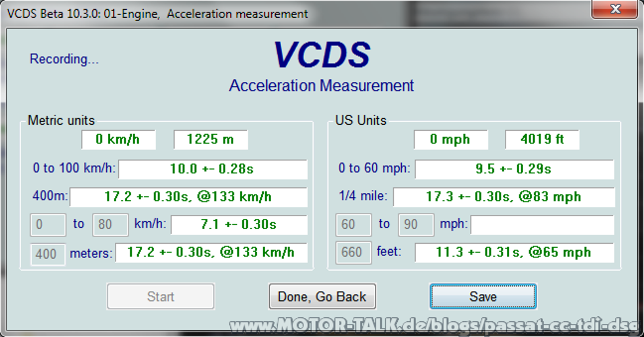Click the VCDS logo title
This screenshot has width=644, height=337.
click(x=322, y=55)
